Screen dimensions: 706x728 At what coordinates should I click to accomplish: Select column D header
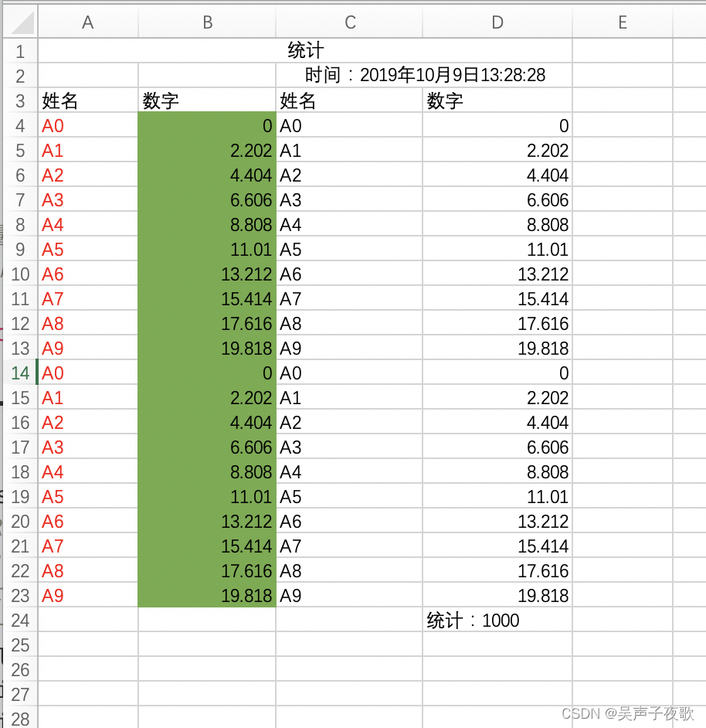497,22
